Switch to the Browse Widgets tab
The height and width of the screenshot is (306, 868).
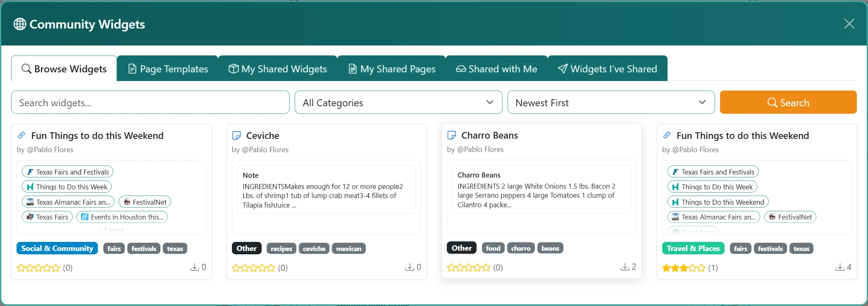64,69
